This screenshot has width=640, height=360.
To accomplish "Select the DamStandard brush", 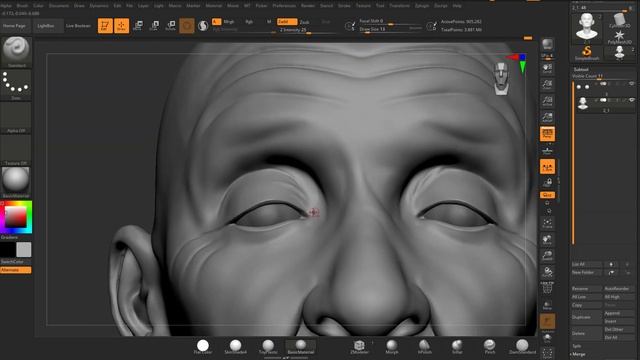I will [522, 347].
